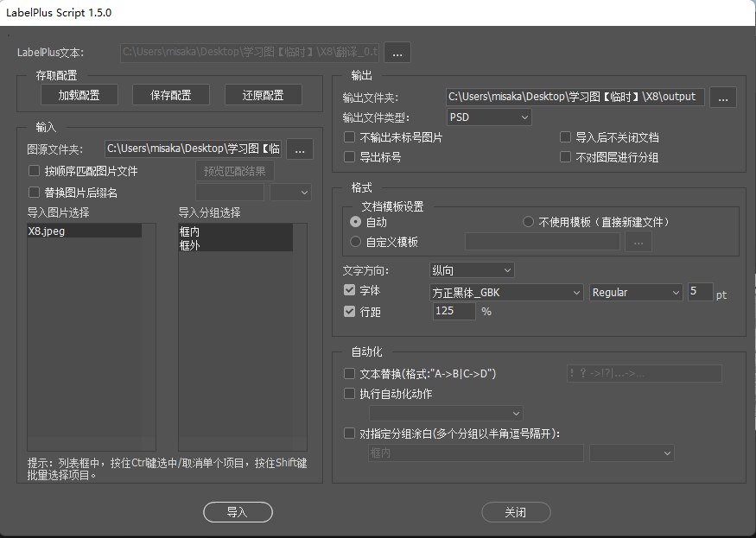This screenshot has height=538, width=756.
Task: Uncheck the 字体 checkbox
Action: pyautogui.click(x=349, y=290)
